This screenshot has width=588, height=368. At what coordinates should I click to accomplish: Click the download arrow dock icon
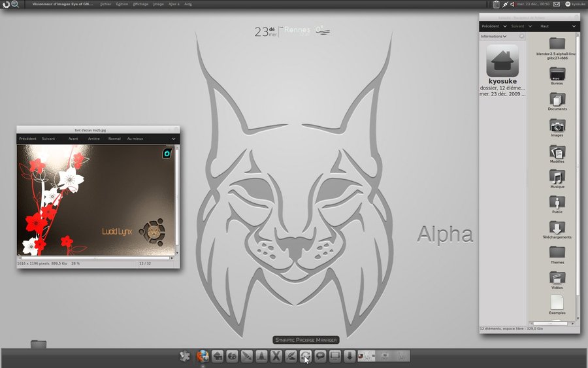(x=349, y=356)
